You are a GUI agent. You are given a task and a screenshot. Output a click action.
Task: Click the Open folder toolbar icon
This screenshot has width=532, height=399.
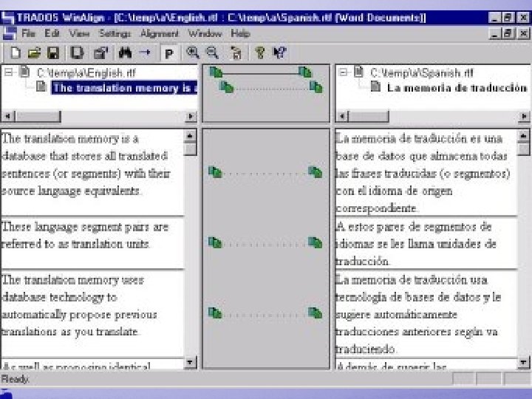[34, 52]
